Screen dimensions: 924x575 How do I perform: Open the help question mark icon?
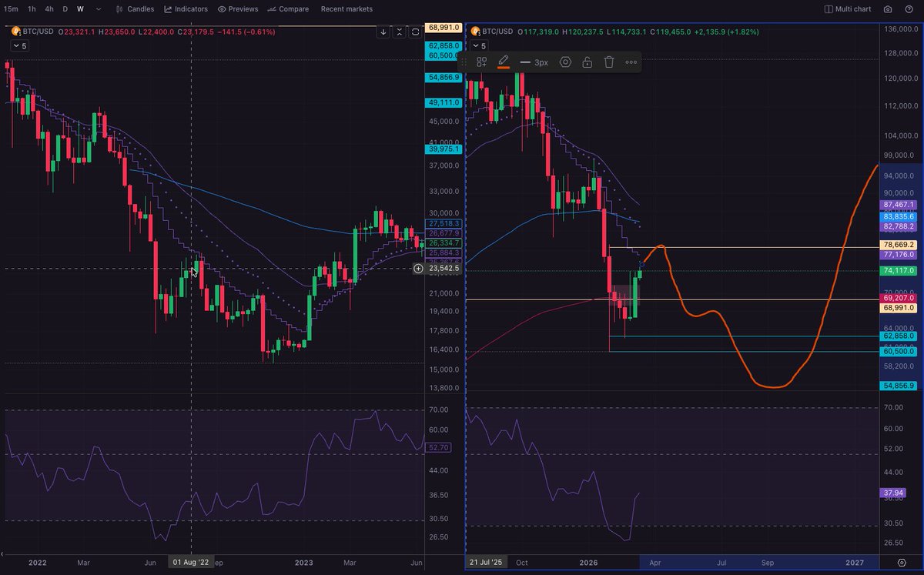tap(909, 9)
